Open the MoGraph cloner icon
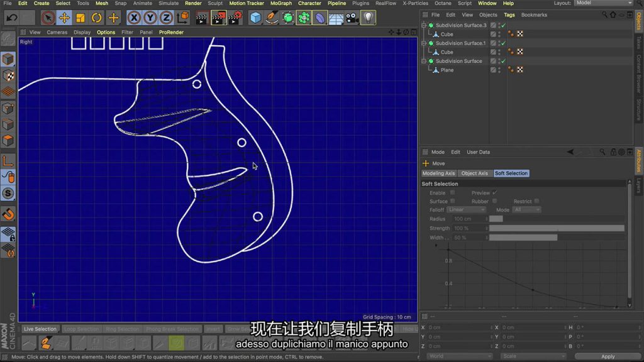Image resolution: width=644 pixels, height=362 pixels. pyautogui.click(x=304, y=18)
